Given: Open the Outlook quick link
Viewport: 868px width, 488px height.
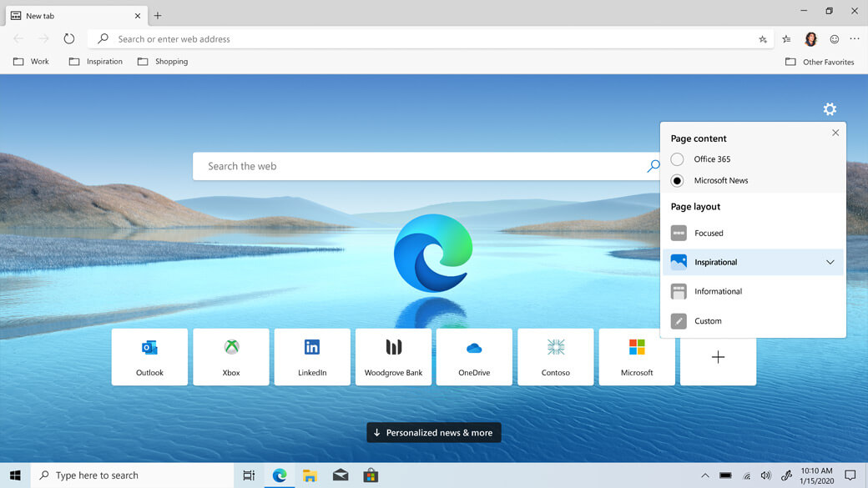Looking at the screenshot, I should 149,356.
